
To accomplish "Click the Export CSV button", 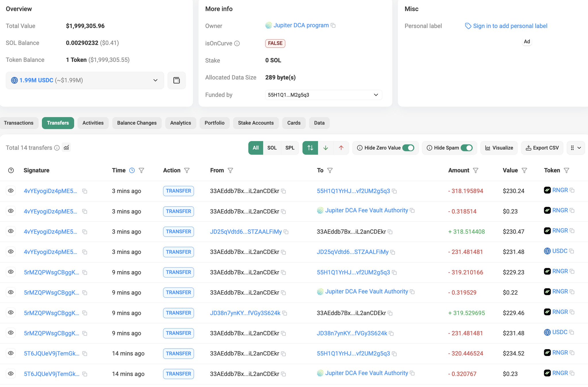I will click(x=542, y=148).
